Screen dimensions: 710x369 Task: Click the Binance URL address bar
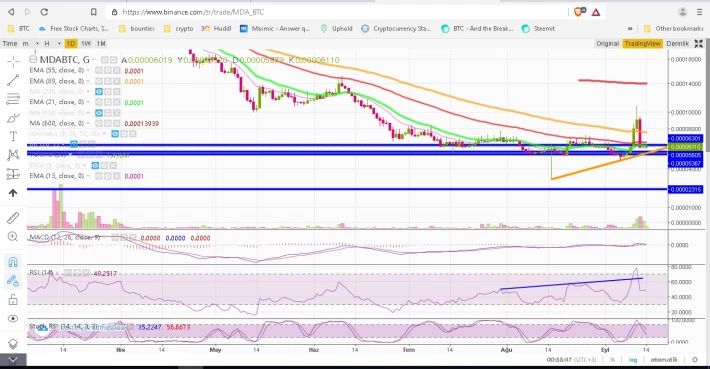click(337, 12)
